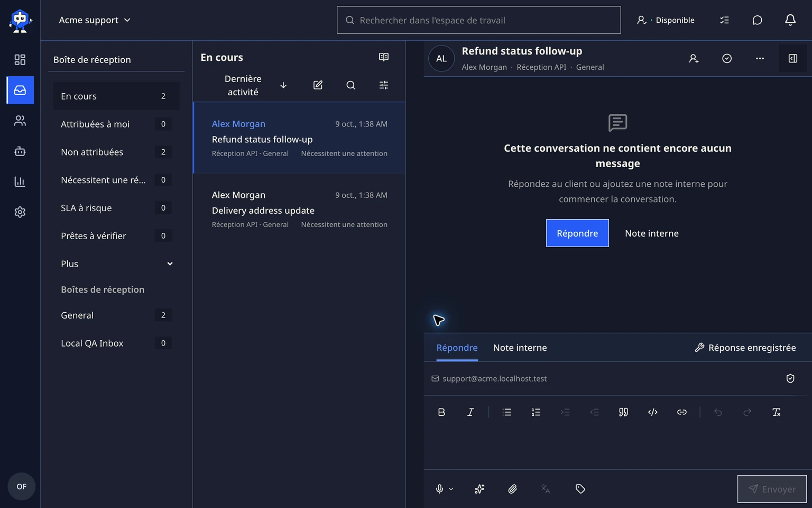
Task: Open the Dernière activité sort selector
Action: pos(243,85)
